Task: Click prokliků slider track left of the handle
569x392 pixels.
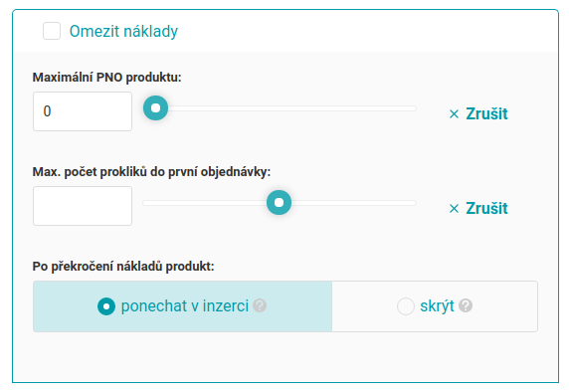Action: click(205, 203)
